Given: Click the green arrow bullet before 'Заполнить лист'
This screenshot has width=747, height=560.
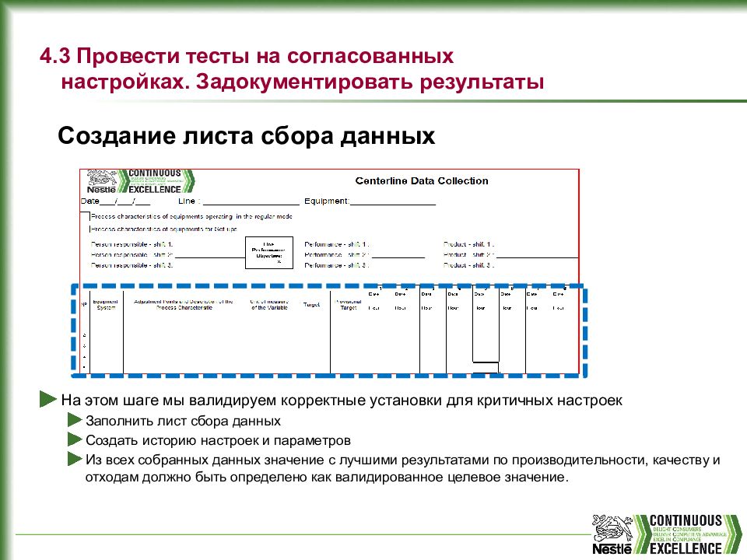Looking at the screenshot, I should point(75,420).
